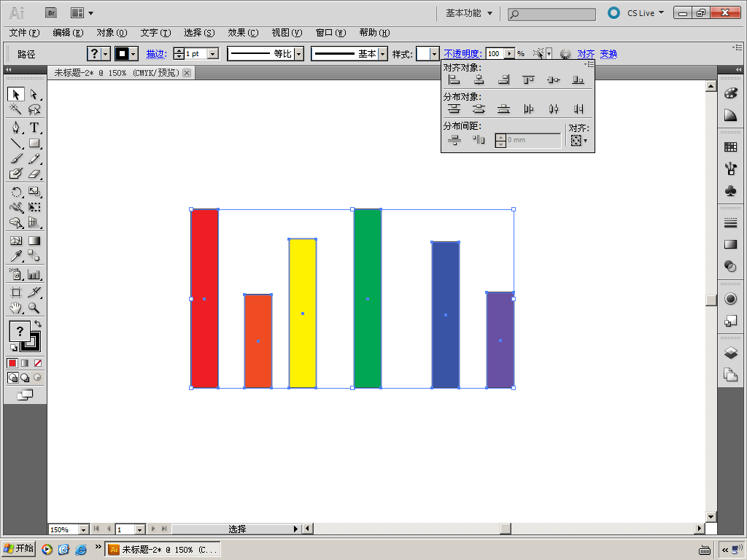Click horizontal align left icon

tap(454, 80)
